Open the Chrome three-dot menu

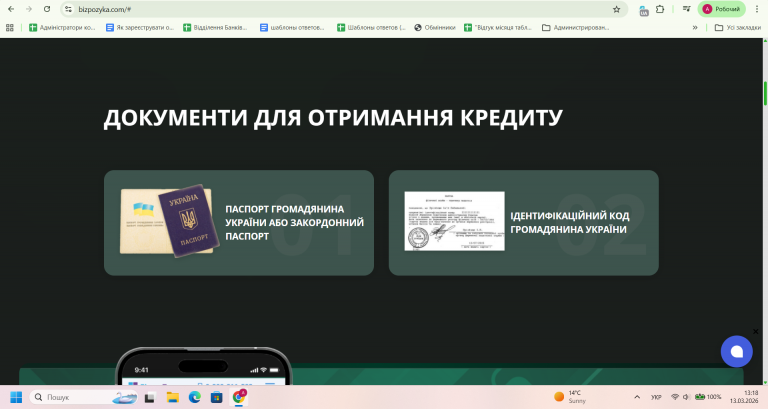pos(757,9)
